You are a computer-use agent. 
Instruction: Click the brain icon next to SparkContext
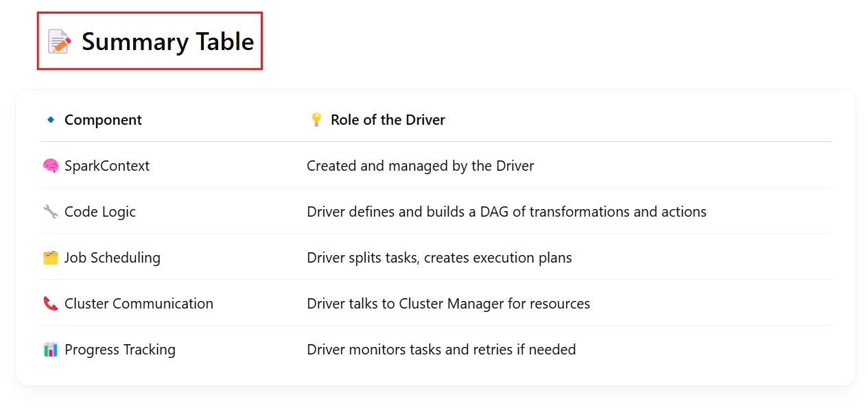click(50, 166)
